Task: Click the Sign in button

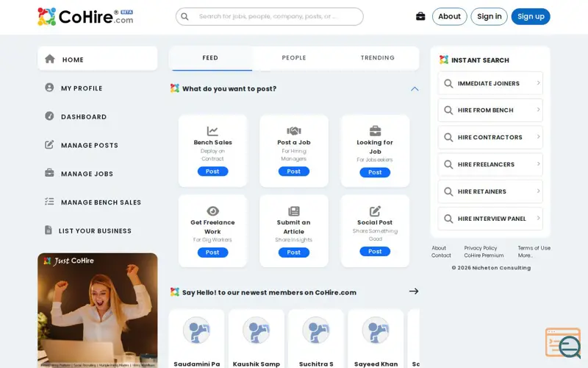Action: [x=489, y=16]
